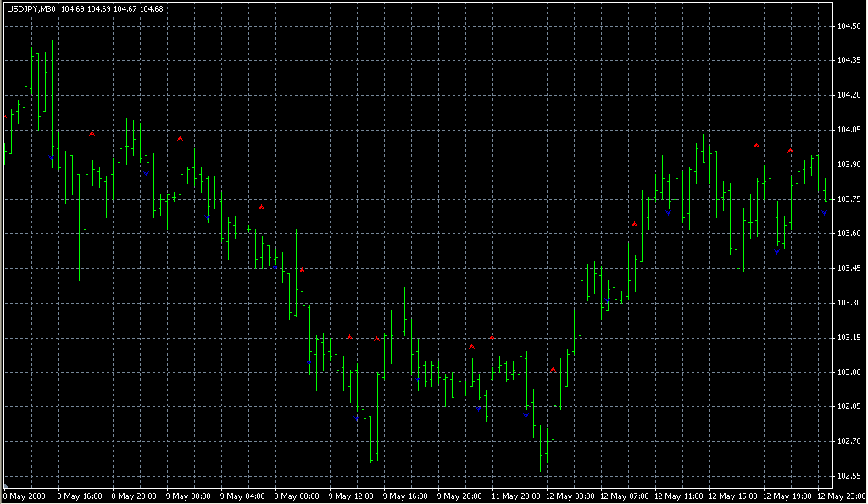The image size is (868, 504).
Task: Click the 12 May 19:00 time label
Action: click(787, 496)
